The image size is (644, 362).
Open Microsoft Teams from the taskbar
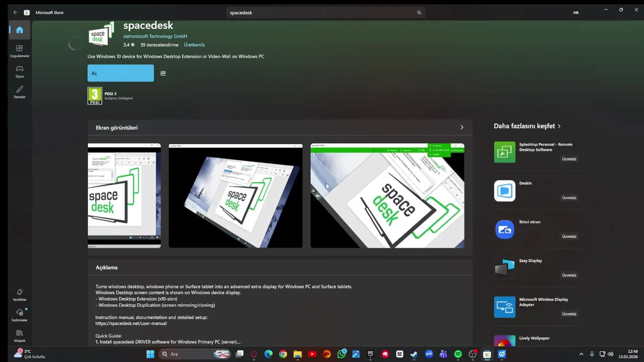tap(443, 354)
